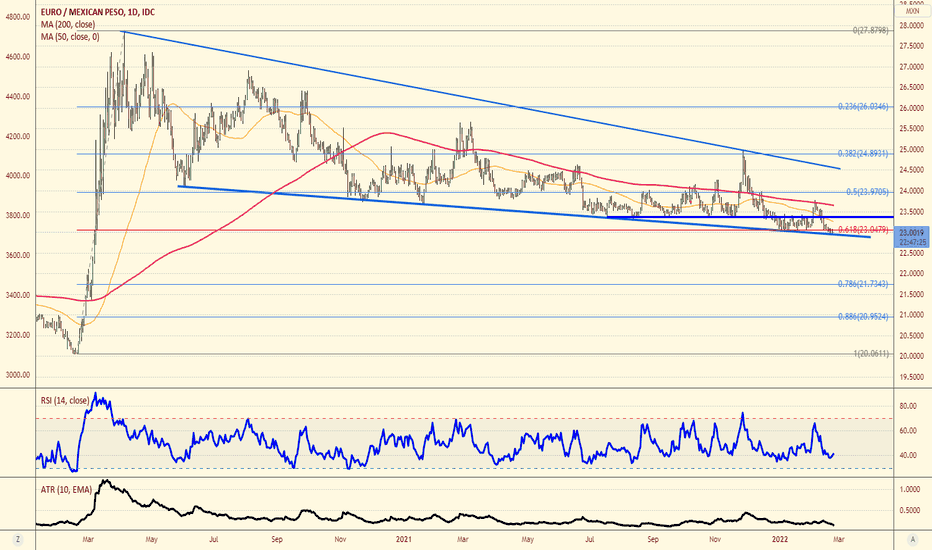Click the bar countdown 22:47:25
The image size is (932, 550).
tap(912, 242)
